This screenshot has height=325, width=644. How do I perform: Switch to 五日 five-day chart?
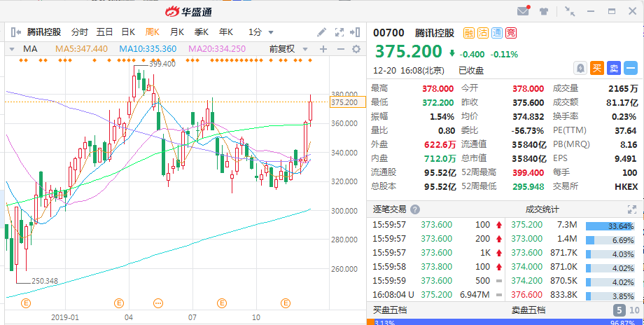(104, 32)
